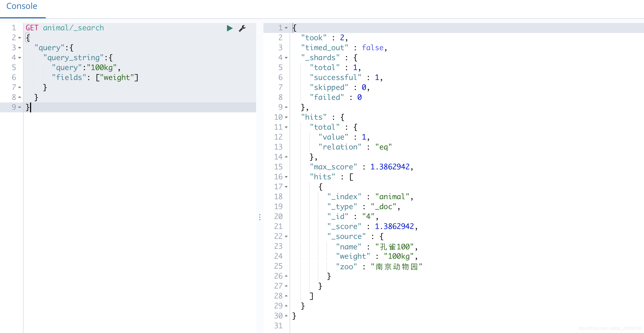This screenshot has width=644, height=333.
Task: Toggle fold arrow on request line 8
Action: coord(20,97)
